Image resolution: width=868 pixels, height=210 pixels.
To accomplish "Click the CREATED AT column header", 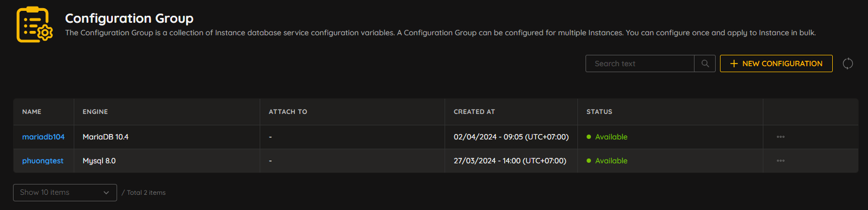I will 474,112.
